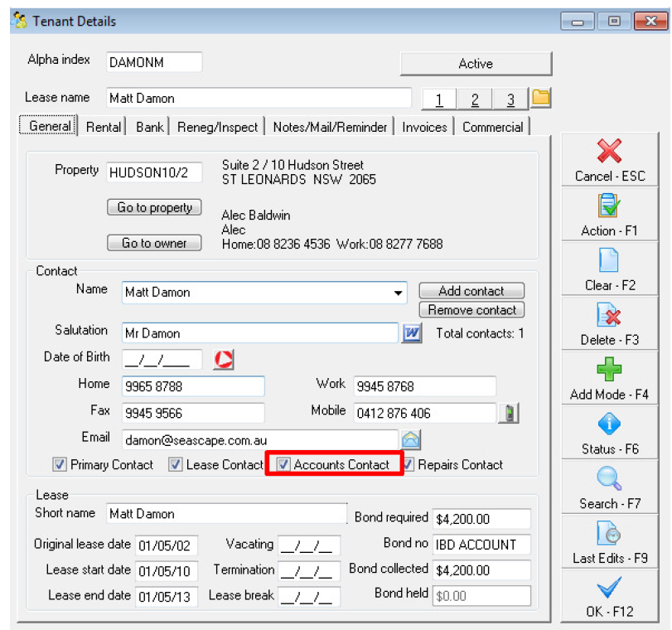Click the email envelope icon beside Email field
This screenshot has height=630, width=672.
tap(411, 439)
